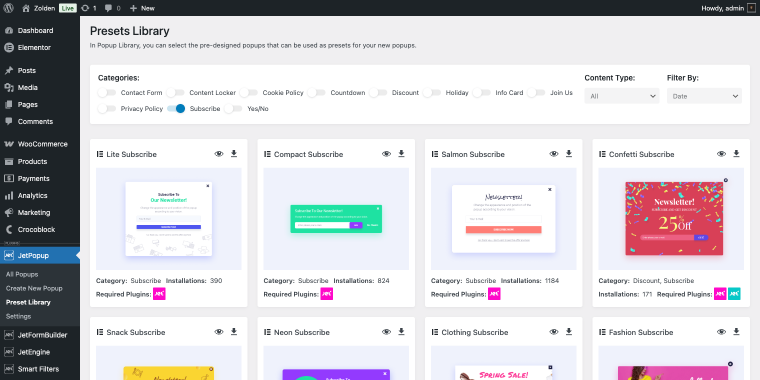The image size is (760, 380).
Task: Download the Salmon Subscribe preset
Action: [x=569, y=154]
